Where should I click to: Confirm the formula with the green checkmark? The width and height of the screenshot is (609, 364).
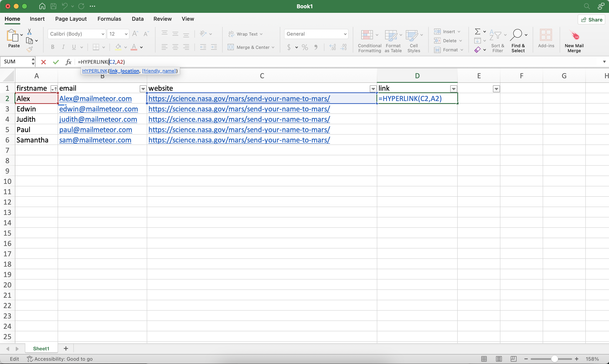(x=56, y=62)
